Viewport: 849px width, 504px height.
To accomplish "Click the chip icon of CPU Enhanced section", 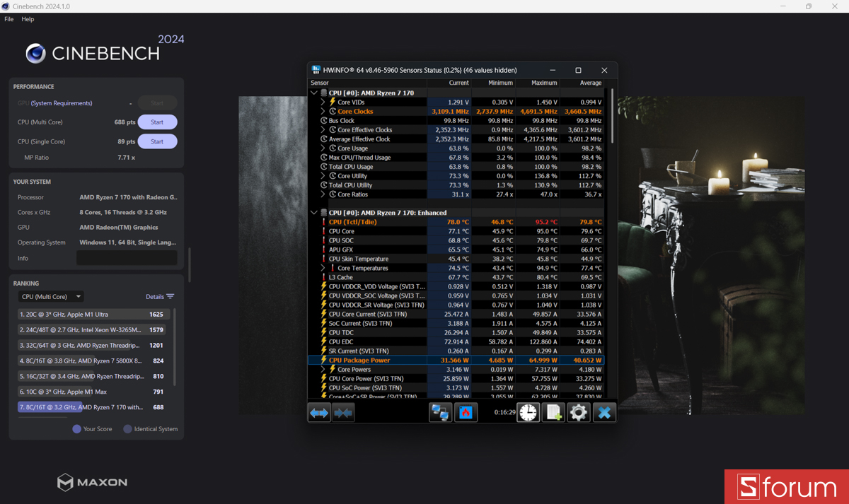I will (324, 213).
